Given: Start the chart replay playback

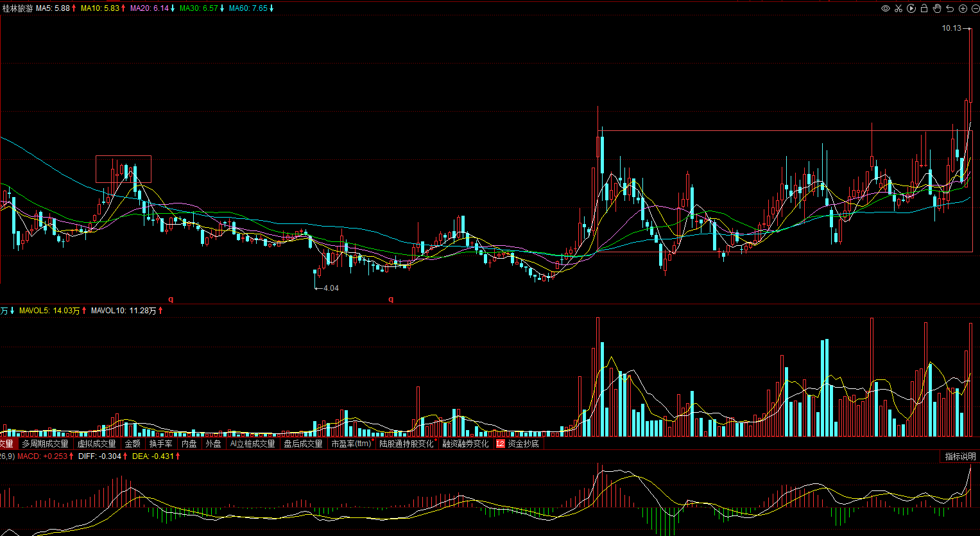Looking at the screenshot, I should click(911, 8).
